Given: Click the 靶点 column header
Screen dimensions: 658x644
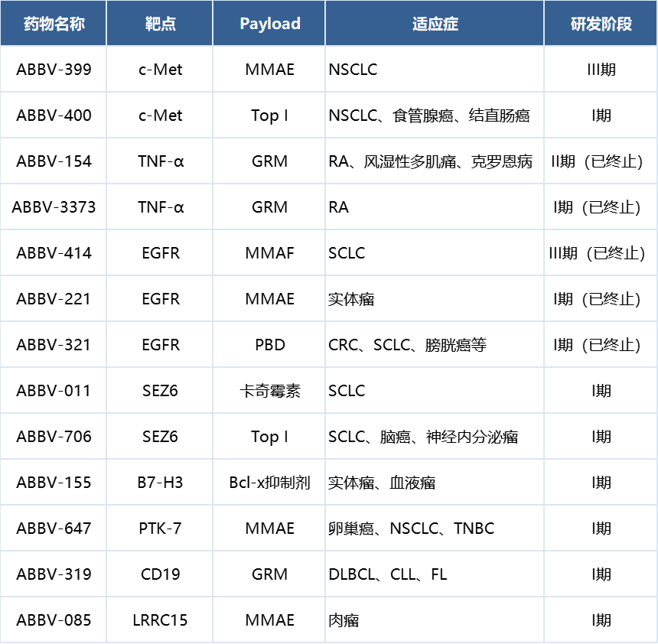Looking at the screenshot, I should coord(160,24).
